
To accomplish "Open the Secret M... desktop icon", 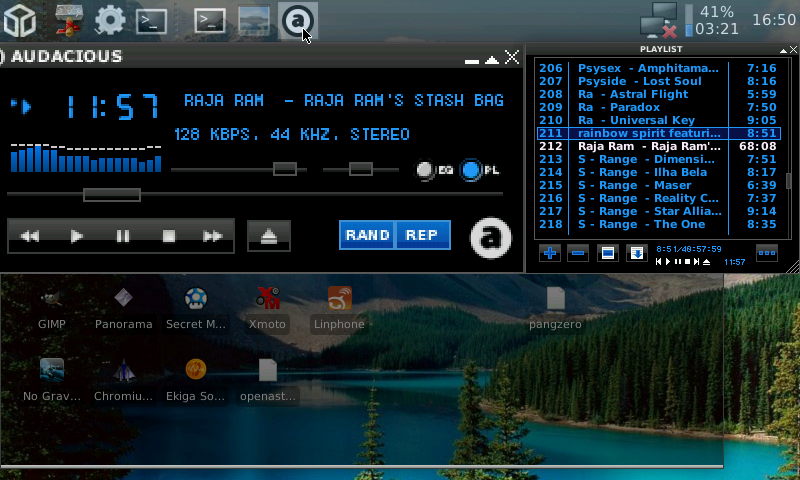I will tap(195, 309).
